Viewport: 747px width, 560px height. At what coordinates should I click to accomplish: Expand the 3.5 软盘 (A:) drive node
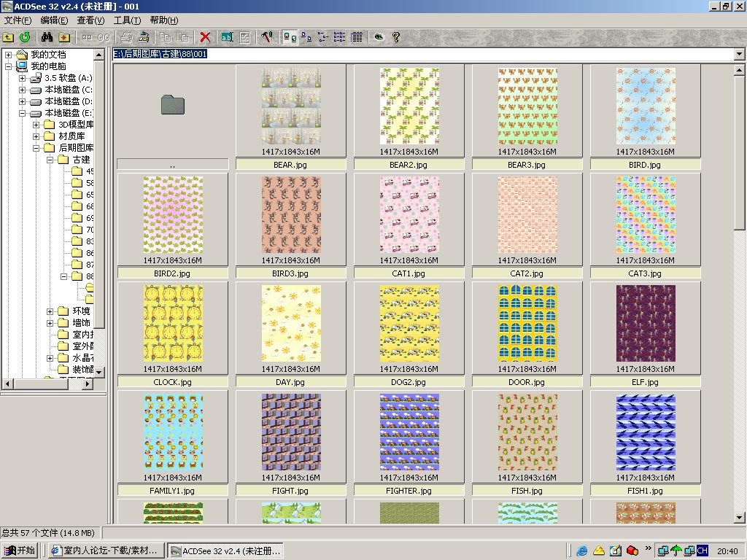(x=22, y=78)
